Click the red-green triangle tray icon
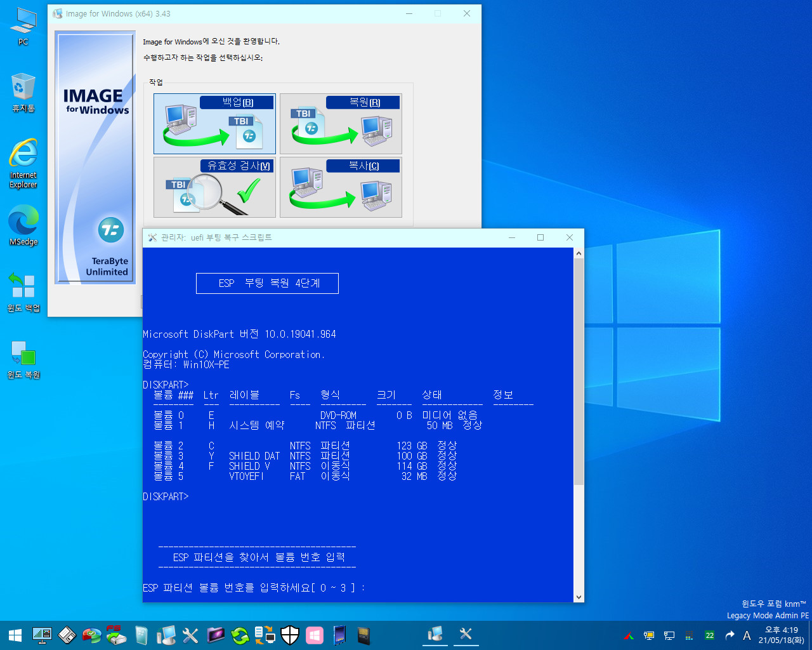812x650 pixels. [629, 635]
